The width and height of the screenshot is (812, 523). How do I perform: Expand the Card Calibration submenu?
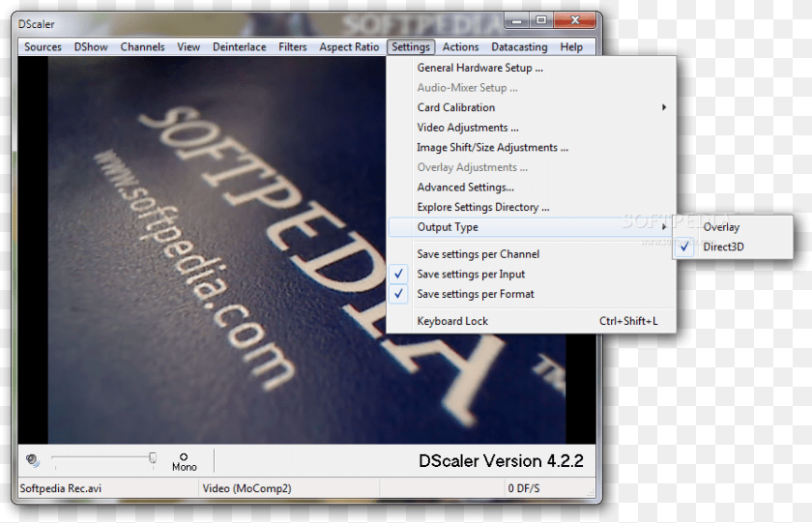pos(532,107)
